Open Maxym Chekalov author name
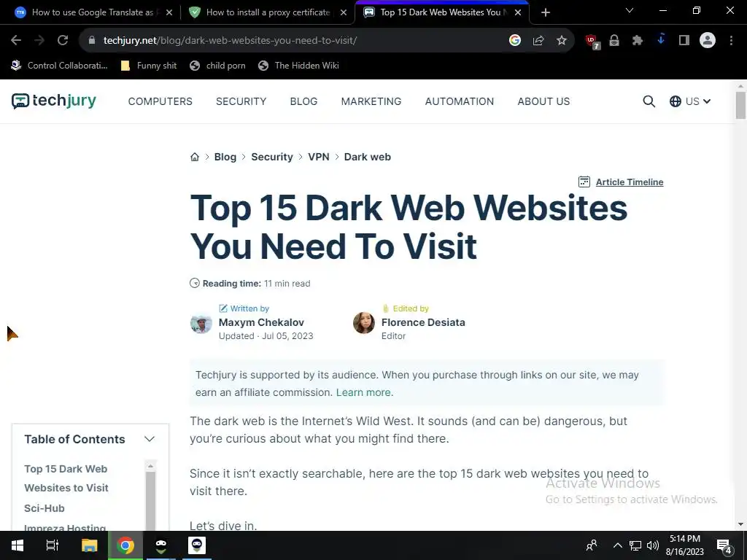The image size is (747, 560). coord(261,322)
